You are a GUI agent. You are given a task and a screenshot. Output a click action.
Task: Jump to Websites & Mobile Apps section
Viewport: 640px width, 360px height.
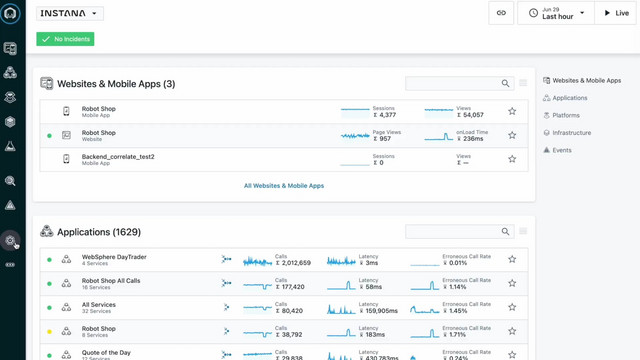(582, 80)
